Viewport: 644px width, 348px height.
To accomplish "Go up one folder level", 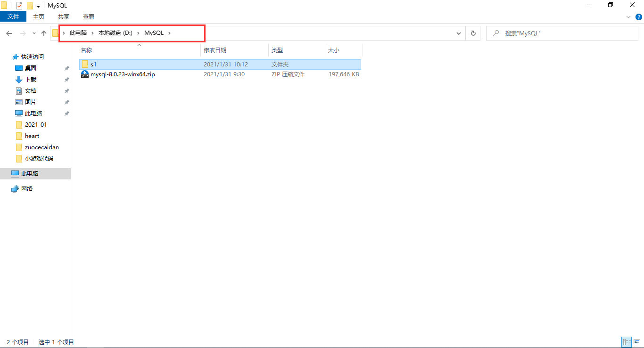I will [44, 33].
